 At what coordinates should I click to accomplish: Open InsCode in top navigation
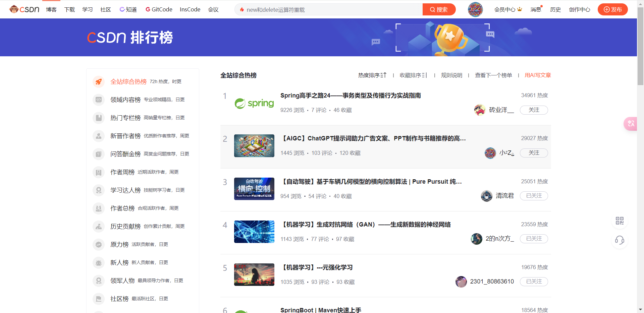click(190, 9)
